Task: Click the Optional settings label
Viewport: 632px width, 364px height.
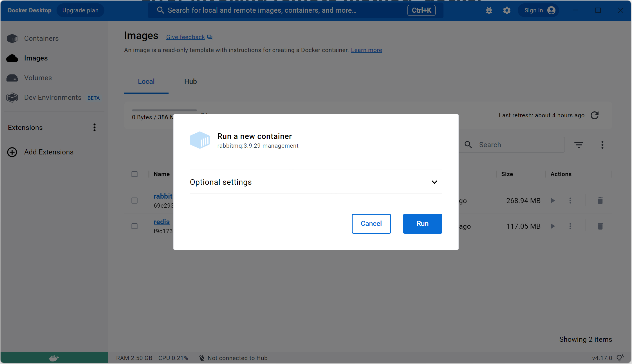Action: coord(221,182)
